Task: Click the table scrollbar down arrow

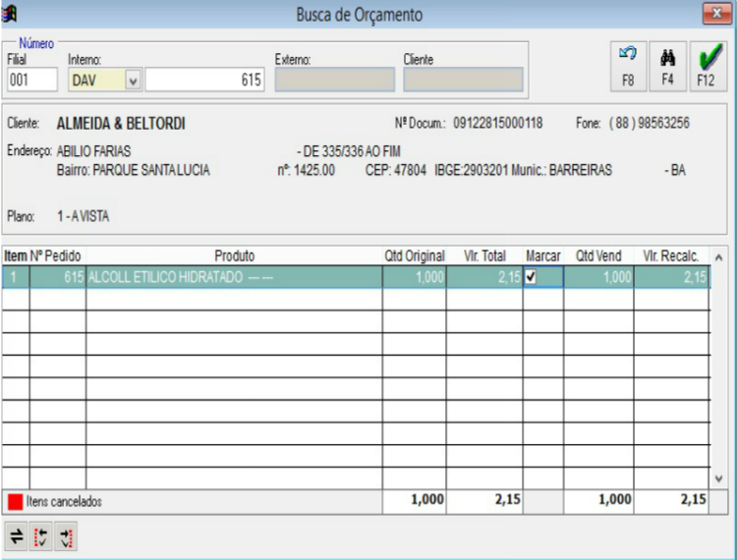Action: tap(718, 479)
